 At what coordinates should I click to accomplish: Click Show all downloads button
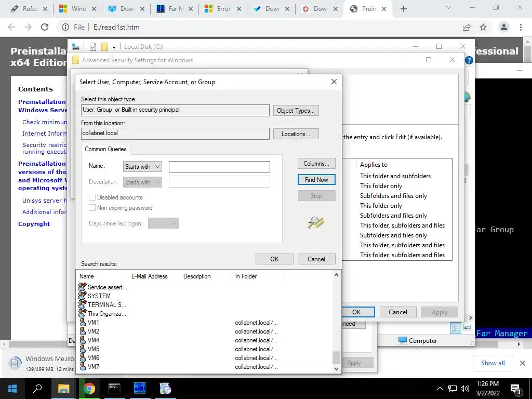click(x=493, y=363)
